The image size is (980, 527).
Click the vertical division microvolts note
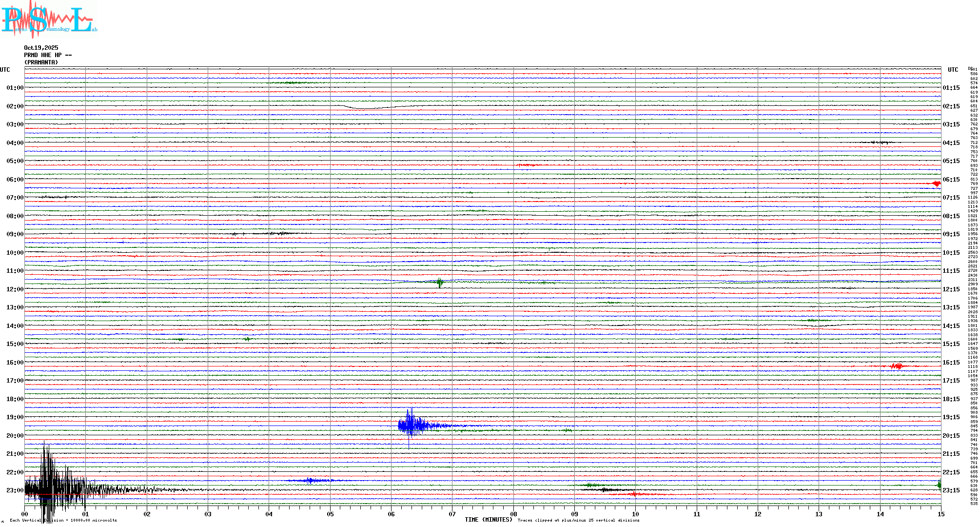63,520
